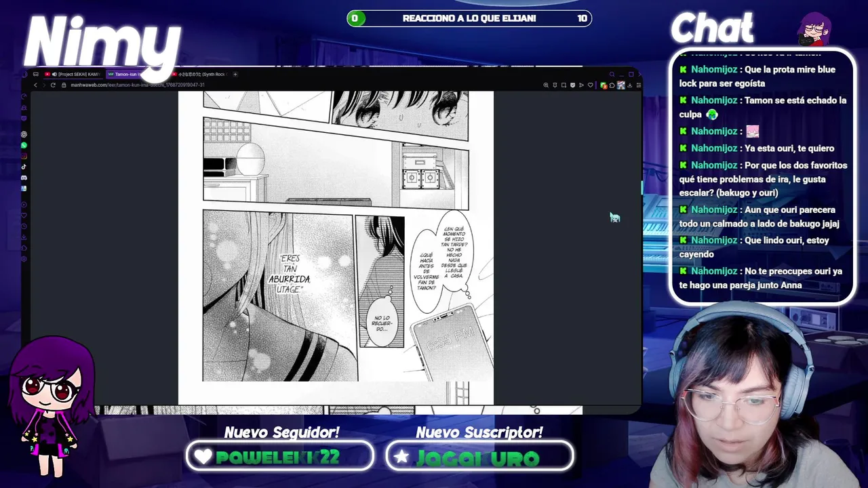Click the page zoom magnifier icon
The width and height of the screenshot is (868, 488).
point(546,85)
